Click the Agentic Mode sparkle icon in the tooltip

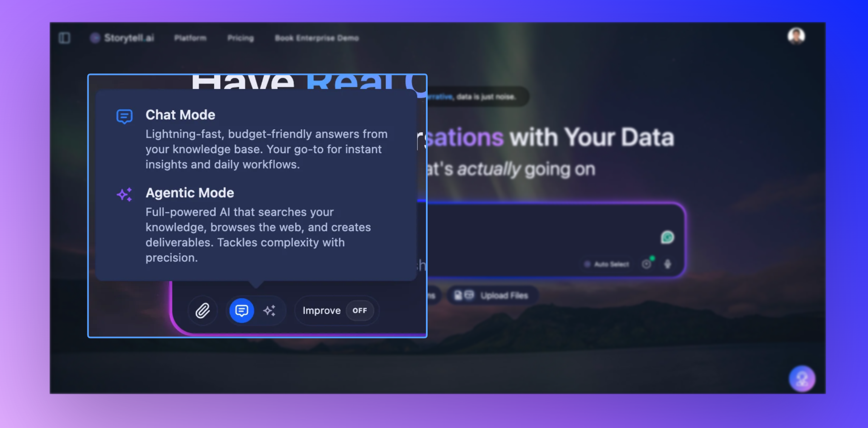125,194
